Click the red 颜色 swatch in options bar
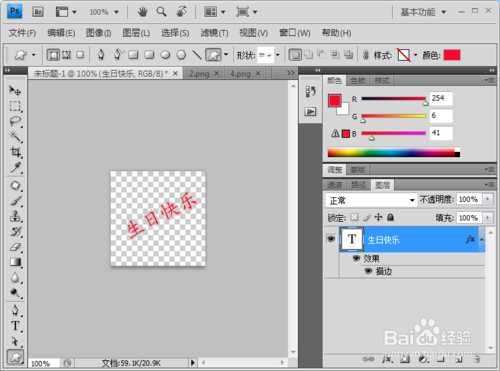Screen dimensions: 500x371 pos(452,55)
